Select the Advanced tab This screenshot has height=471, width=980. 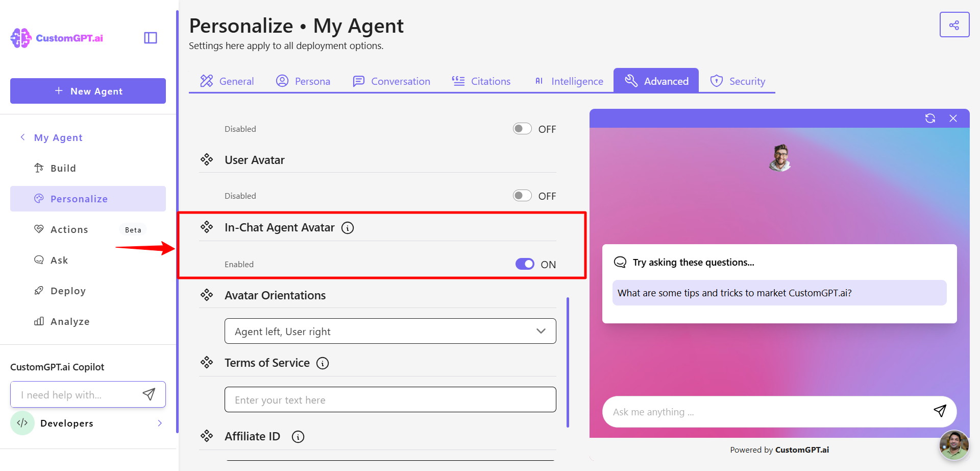pos(656,81)
